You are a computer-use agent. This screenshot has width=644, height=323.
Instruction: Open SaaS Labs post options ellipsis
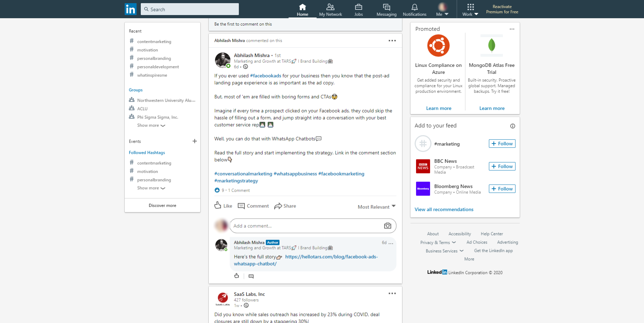pos(392,293)
